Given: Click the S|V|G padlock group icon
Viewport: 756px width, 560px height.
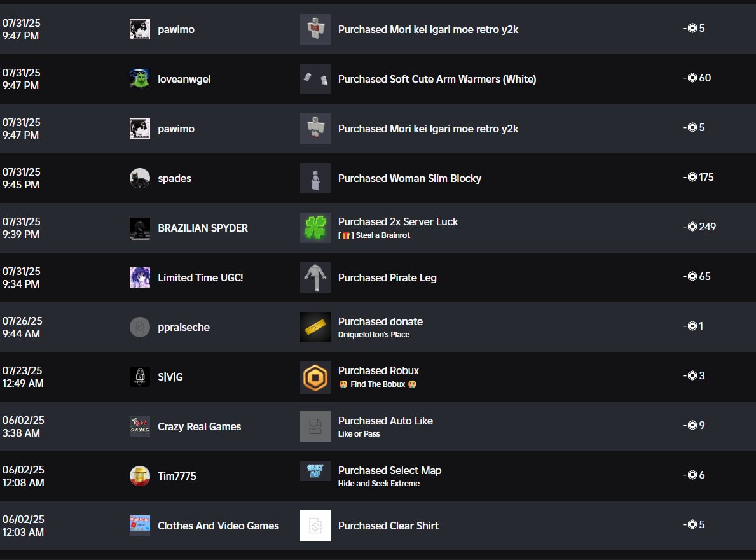Looking at the screenshot, I should [x=139, y=377].
